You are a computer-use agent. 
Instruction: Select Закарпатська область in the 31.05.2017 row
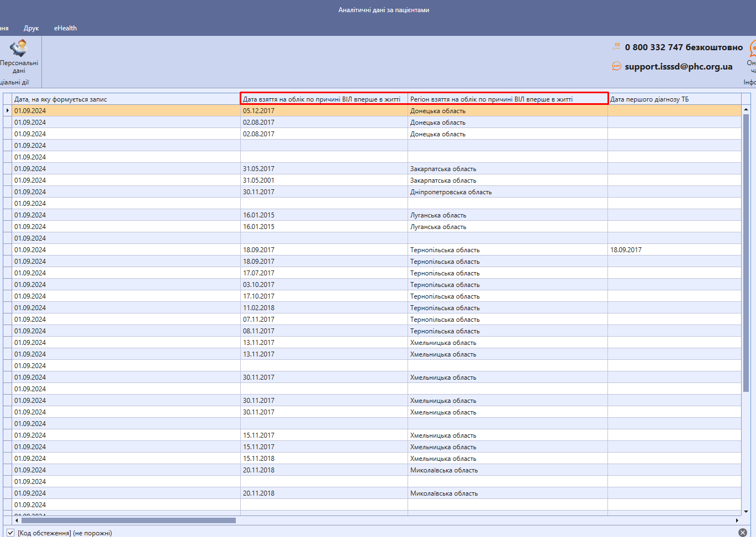(x=507, y=169)
